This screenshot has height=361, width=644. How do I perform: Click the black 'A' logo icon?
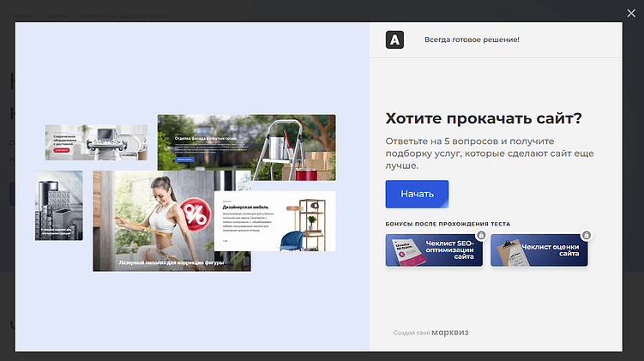point(394,39)
